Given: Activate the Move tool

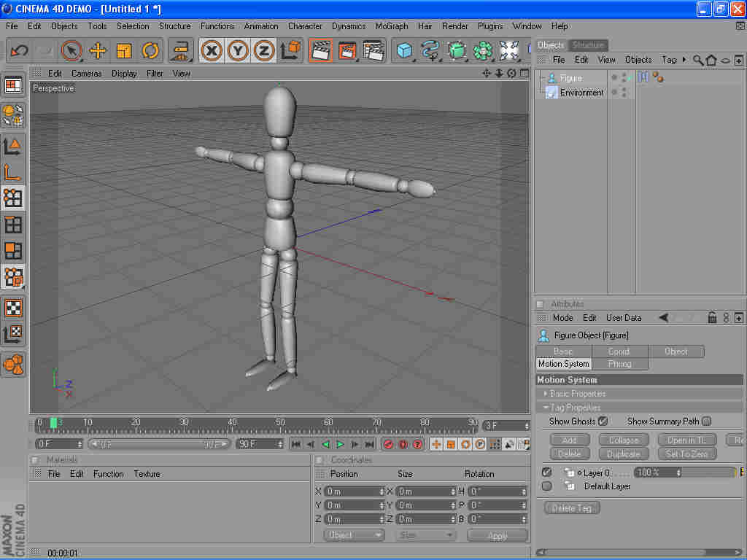Looking at the screenshot, I should click(x=98, y=50).
